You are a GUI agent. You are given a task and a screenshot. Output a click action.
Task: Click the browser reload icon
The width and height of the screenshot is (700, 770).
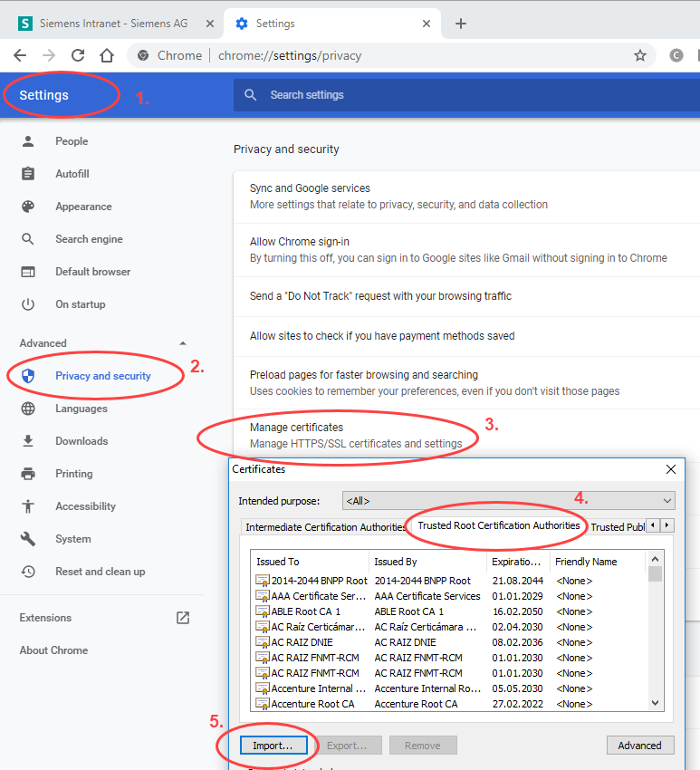78,55
